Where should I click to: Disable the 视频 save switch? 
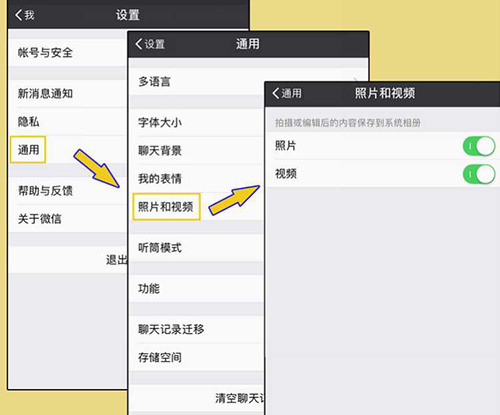pyautogui.click(x=479, y=174)
